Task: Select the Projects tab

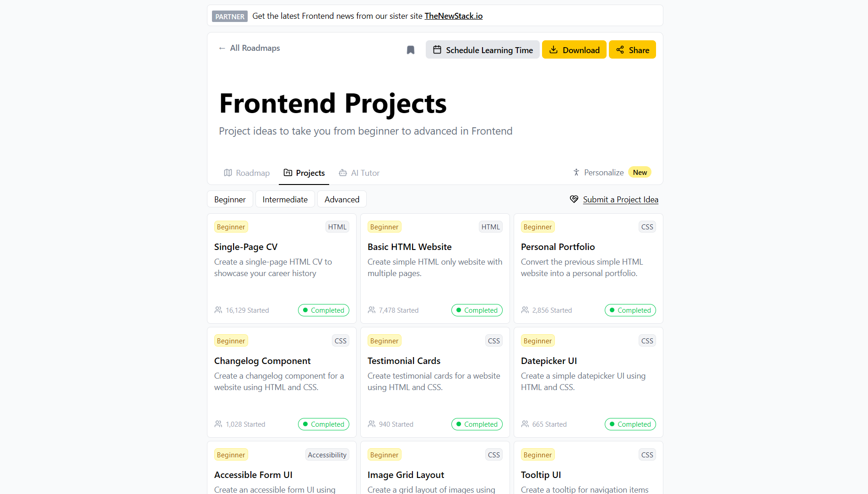Action: pyautogui.click(x=304, y=173)
